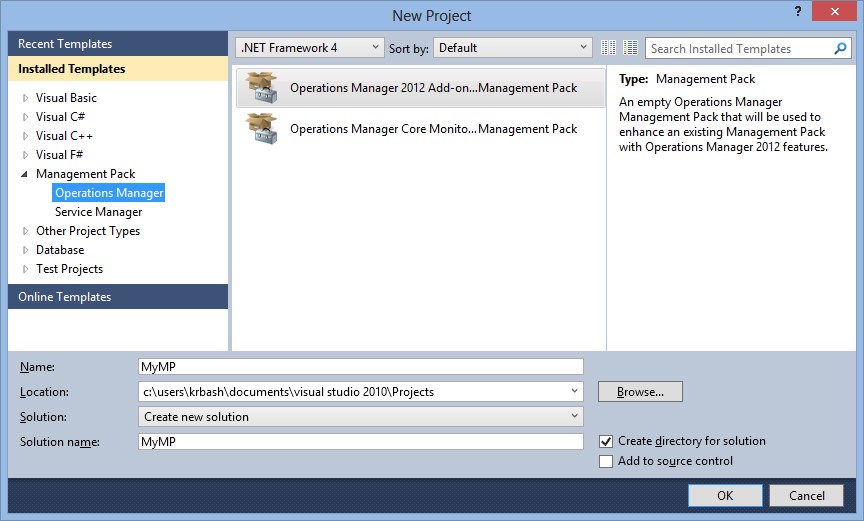This screenshot has width=864, height=521.
Task: Open the .NET Framework 4 dropdown
Action: point(310,48)
